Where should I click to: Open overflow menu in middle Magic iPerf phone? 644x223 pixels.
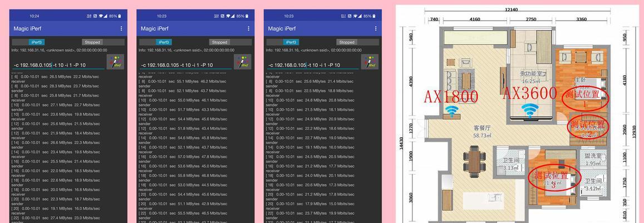248,28
